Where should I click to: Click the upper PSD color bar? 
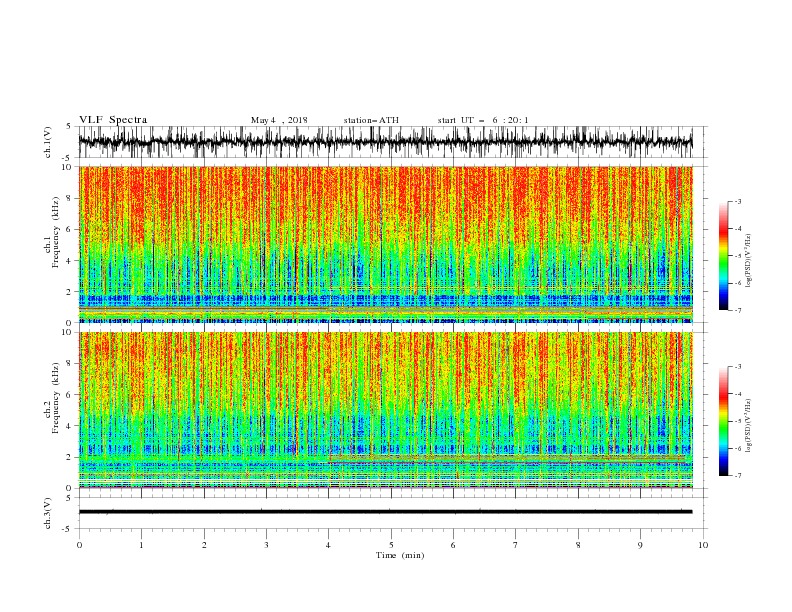pyautogui.click(x=723, y=256)
